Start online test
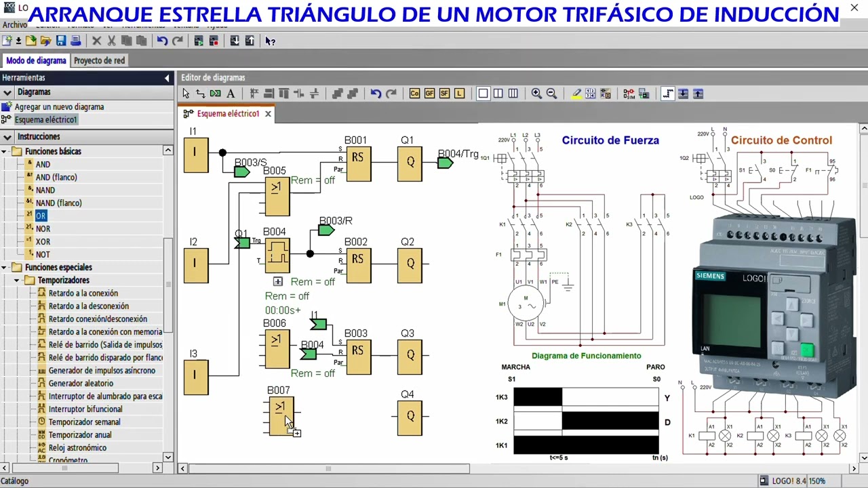 (644, 94)
